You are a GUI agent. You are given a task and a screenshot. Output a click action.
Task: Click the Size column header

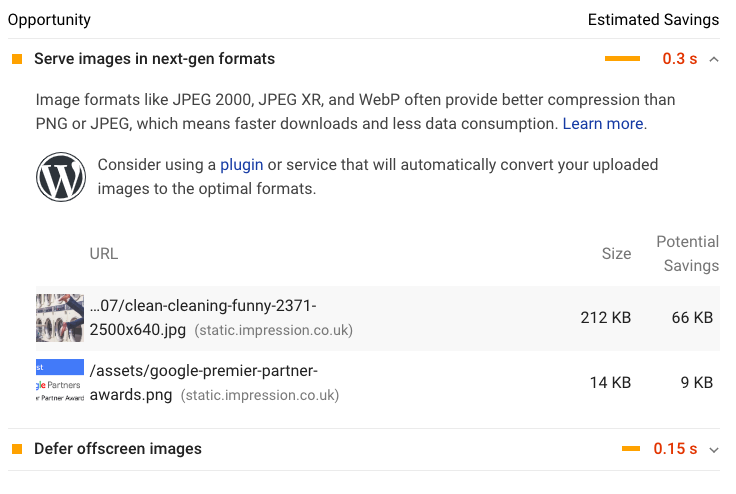click(616, 254)
